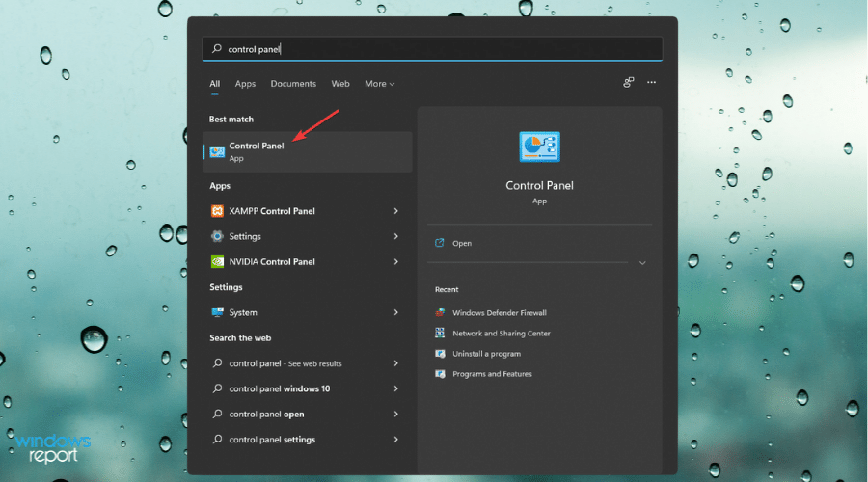This screenshot has width=868, height=482.
Task: Select 'control panel windows 10' web suggestion
Action: pos(280,389)
